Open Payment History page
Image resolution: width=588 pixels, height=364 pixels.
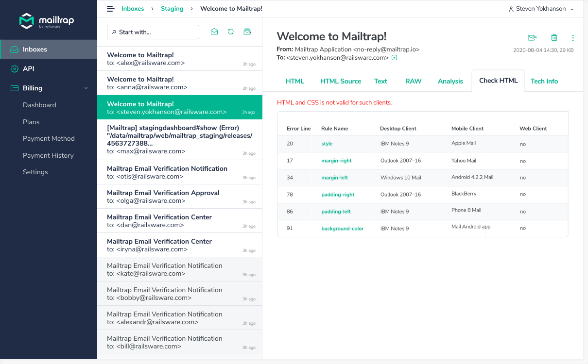(x=48, y=155)
